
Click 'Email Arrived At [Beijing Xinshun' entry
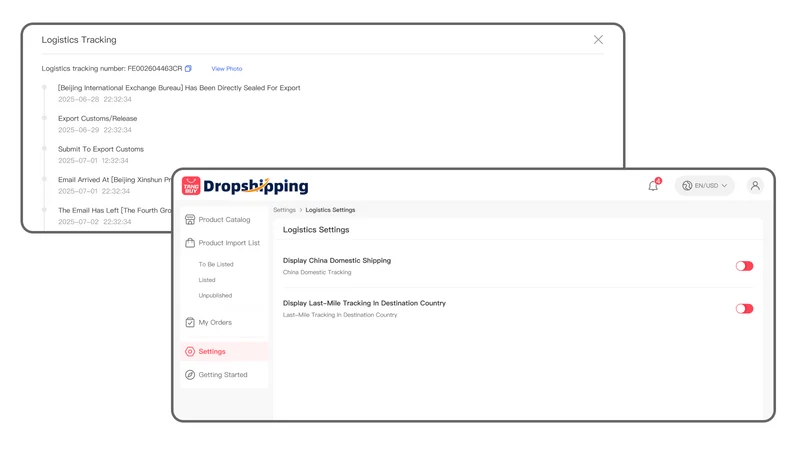coord(115,180)
